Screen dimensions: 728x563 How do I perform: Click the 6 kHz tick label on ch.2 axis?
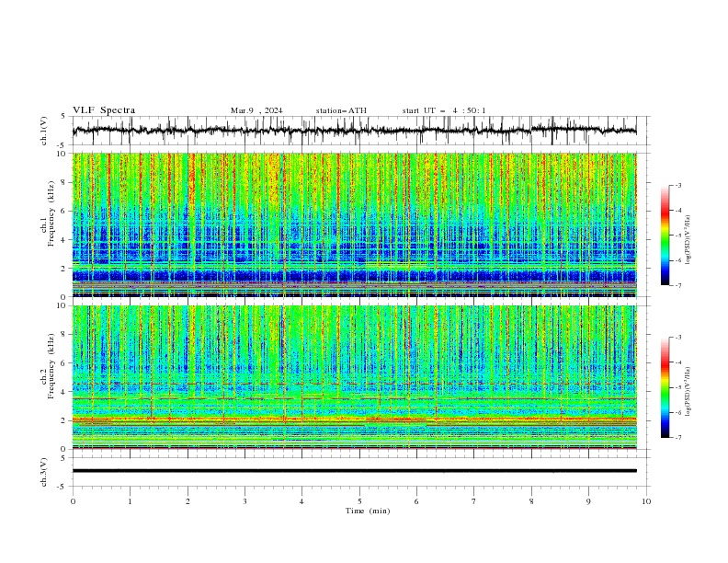[64, 363]
